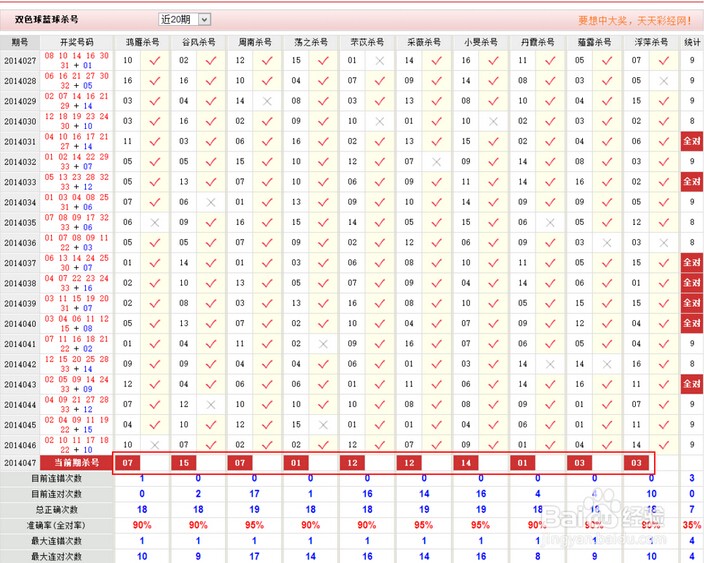Image resolution: width=704 pixels, height=563 pixels.
Task: Click the checkmark in 鸿雁杀号 for 2014027
Action: pyautogui.click(x=154, y=61)
